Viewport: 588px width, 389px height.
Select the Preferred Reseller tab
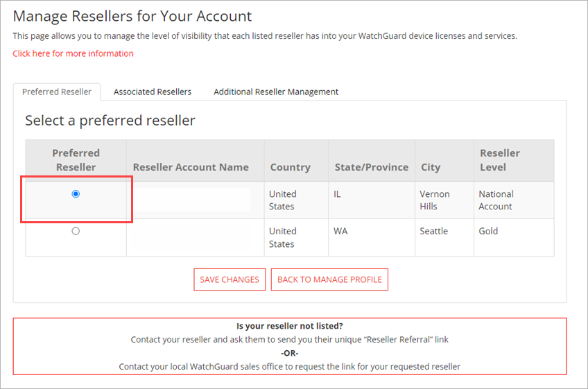[x=57, y=92]
